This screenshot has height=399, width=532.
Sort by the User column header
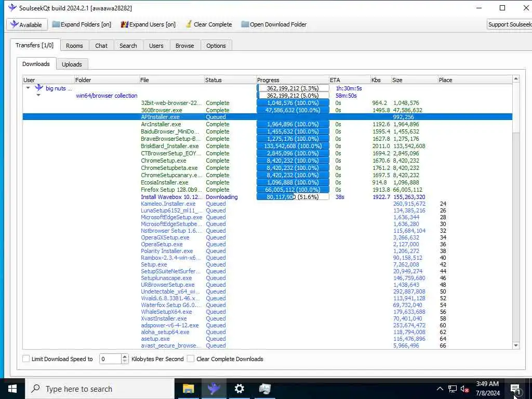[x=48, y=80]
